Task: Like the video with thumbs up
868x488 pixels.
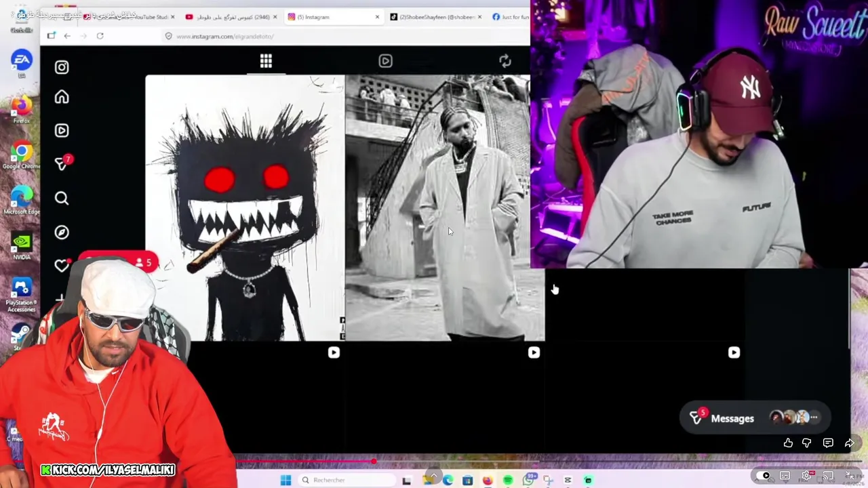Action: (788, 443)
